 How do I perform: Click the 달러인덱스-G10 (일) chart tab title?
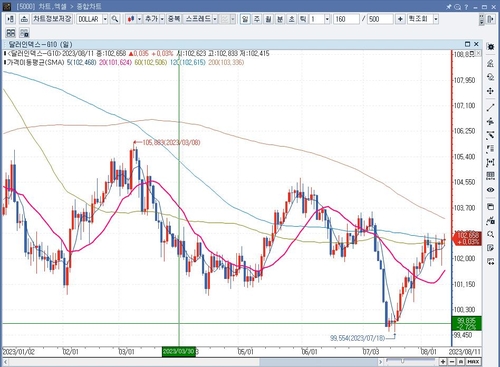pyautogui.click(x=40, y=44)
